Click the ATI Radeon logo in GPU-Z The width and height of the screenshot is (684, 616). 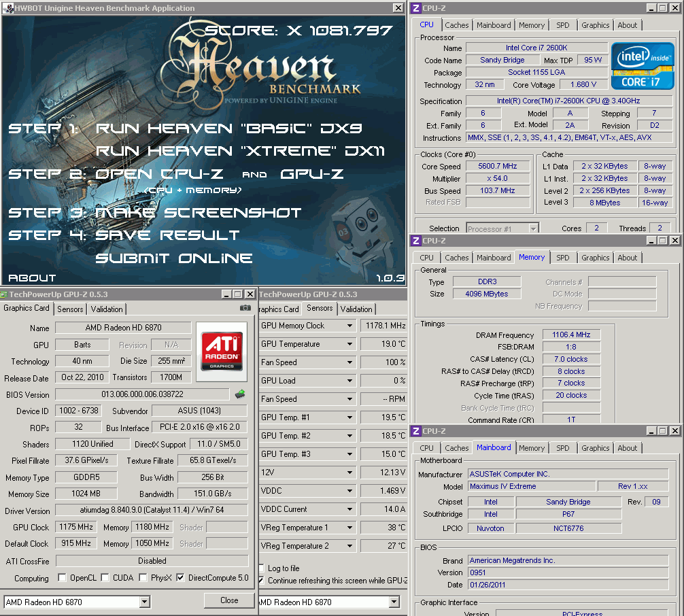point(222,352)
